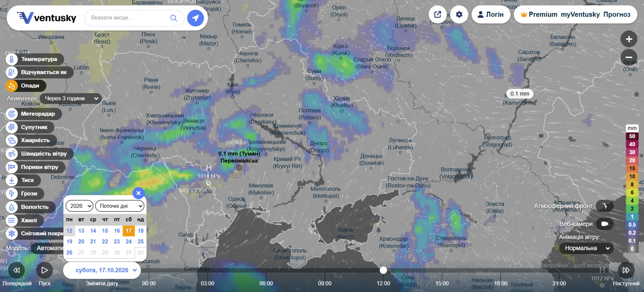
Task: Toggle the active Опади precipitation layer
Action: click(26, 85)
